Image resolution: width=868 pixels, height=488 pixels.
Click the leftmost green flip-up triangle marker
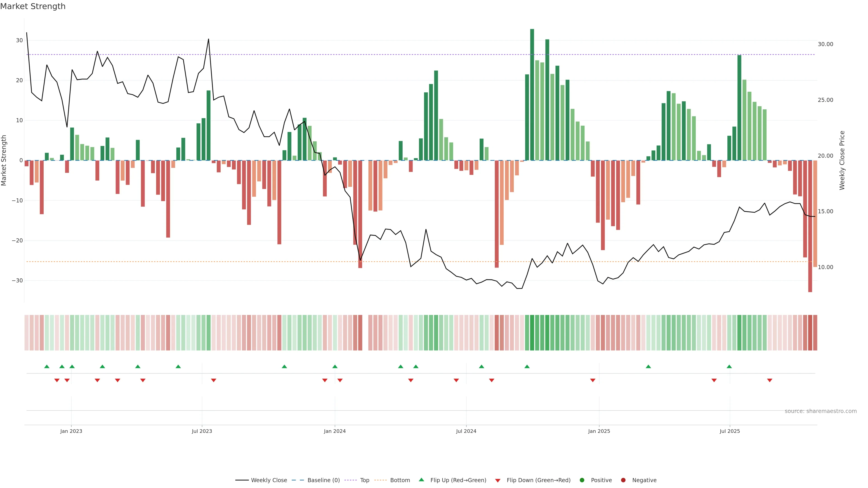pyautogui.click(x=47, y=366)
